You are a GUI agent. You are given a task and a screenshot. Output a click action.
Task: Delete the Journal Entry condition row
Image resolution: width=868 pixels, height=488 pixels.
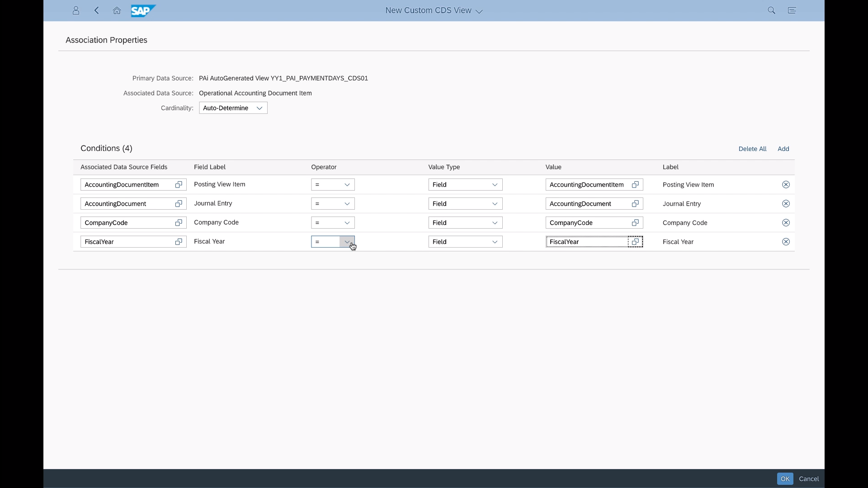(x=786, y=204)
